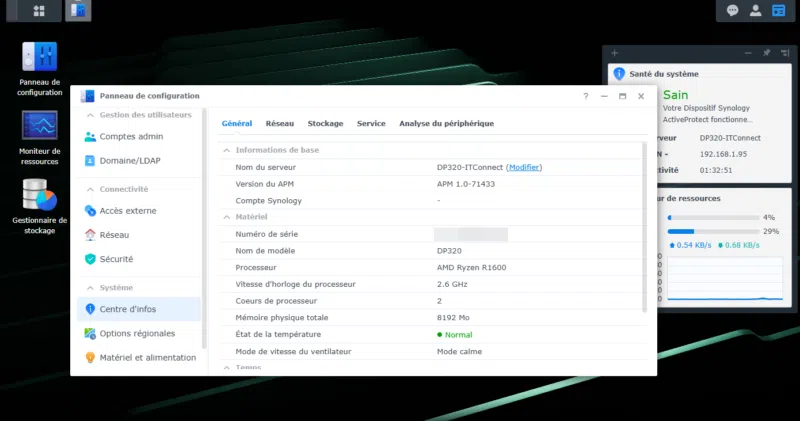
Task: Click the Santé du système info icon
Action: (x=619, y=74)
